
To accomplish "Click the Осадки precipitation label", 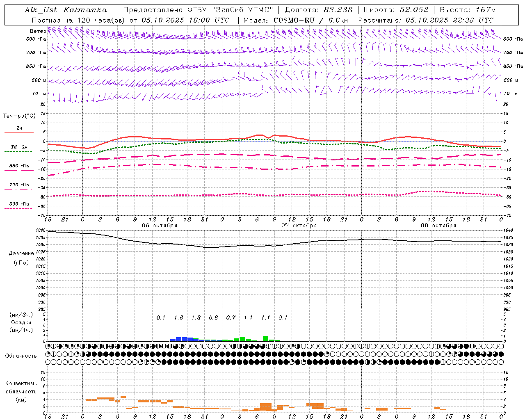I will tap(21, 323).
